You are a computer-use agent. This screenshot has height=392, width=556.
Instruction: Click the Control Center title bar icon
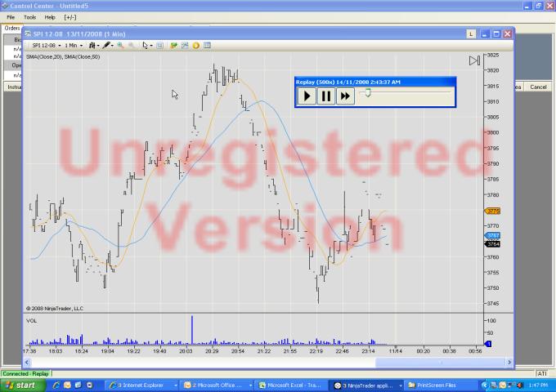tap(5, 6)
